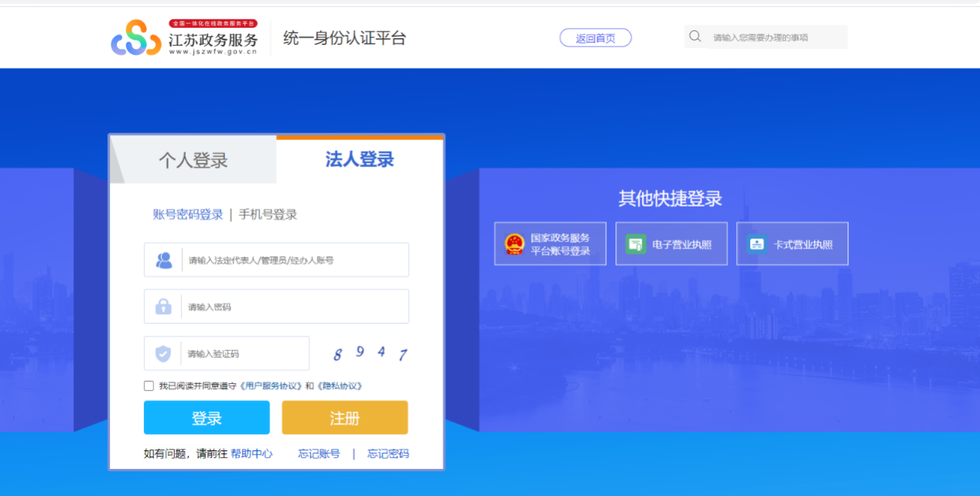Click the search magnifier icon

point(694,36)
